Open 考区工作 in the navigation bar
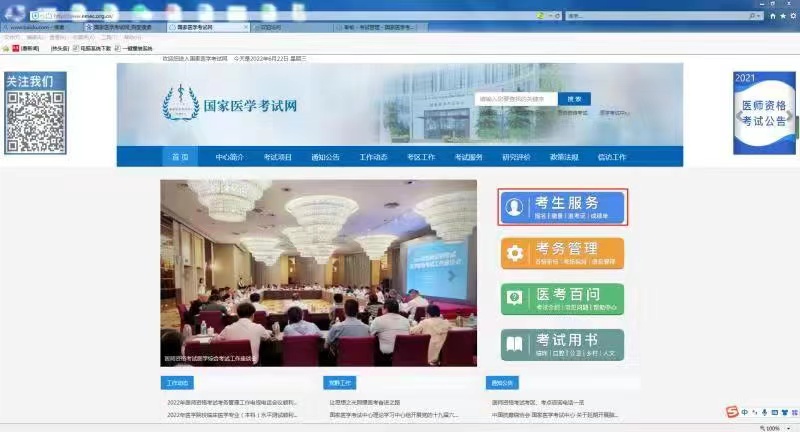800x432 pixels. tap(421, 157)
